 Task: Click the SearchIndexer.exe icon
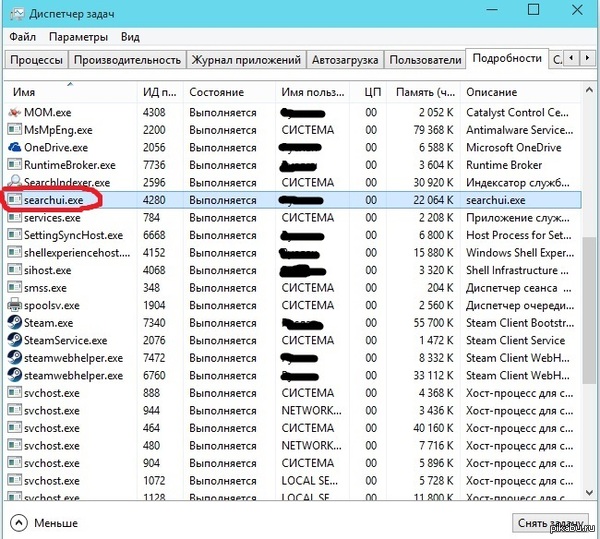point(14,183)
